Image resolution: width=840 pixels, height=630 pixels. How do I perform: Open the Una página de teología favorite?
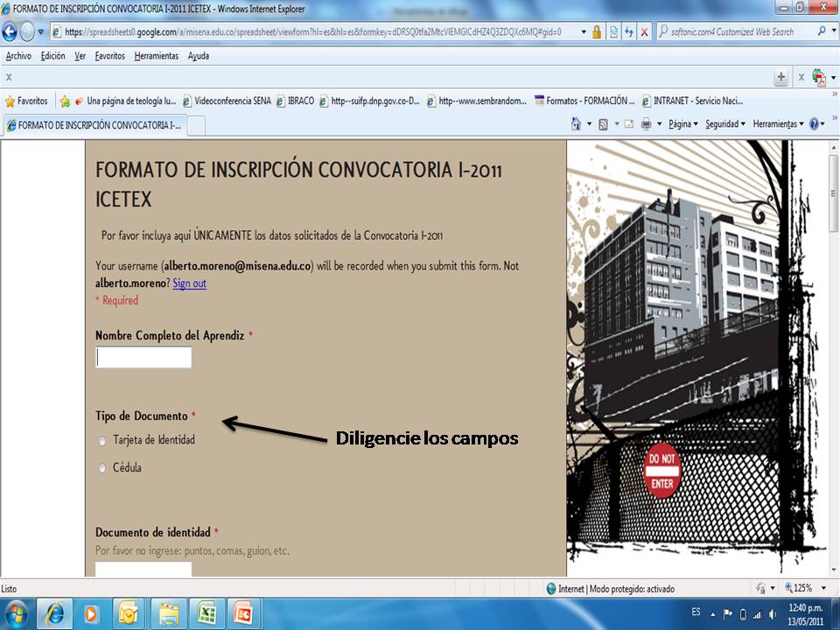[x=125, y=101]
